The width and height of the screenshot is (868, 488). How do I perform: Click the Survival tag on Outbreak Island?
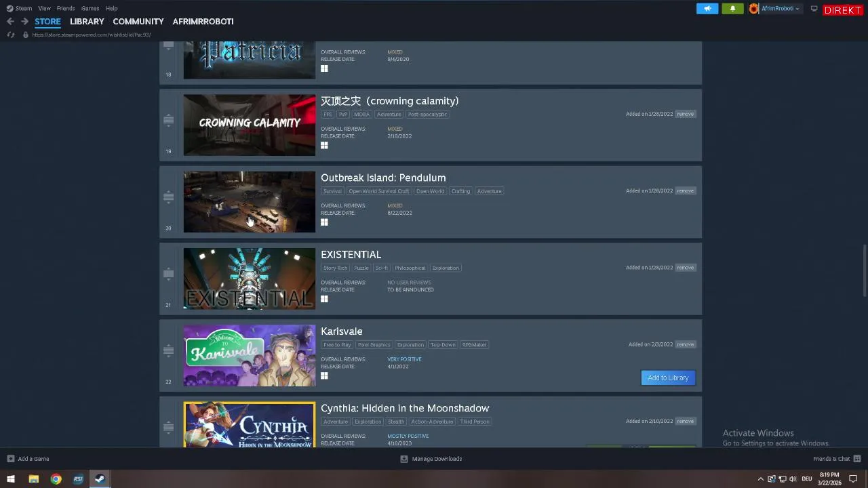click(332, 191)
